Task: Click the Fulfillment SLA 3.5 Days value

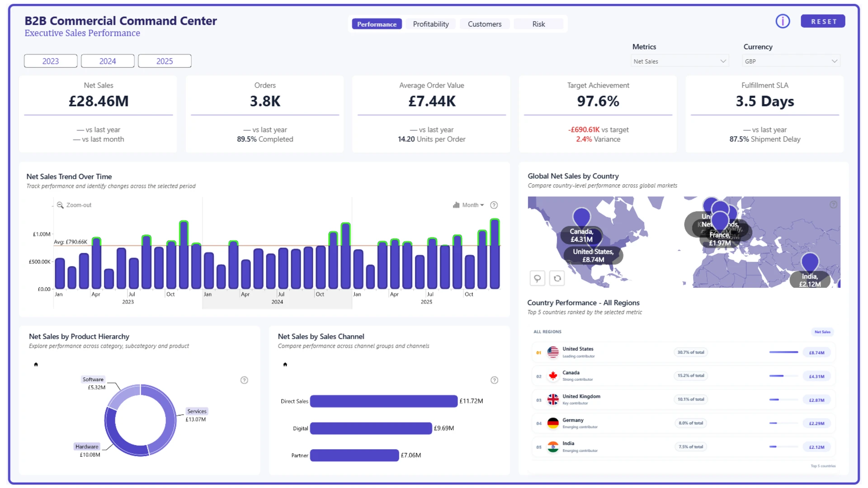Action: 765,101
